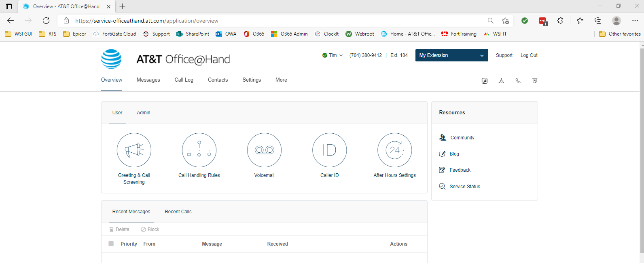Open Greeting & Call Screening icon
Image resolution: width=644 pixels, height=263 pixels.
[x=134, y=150]
